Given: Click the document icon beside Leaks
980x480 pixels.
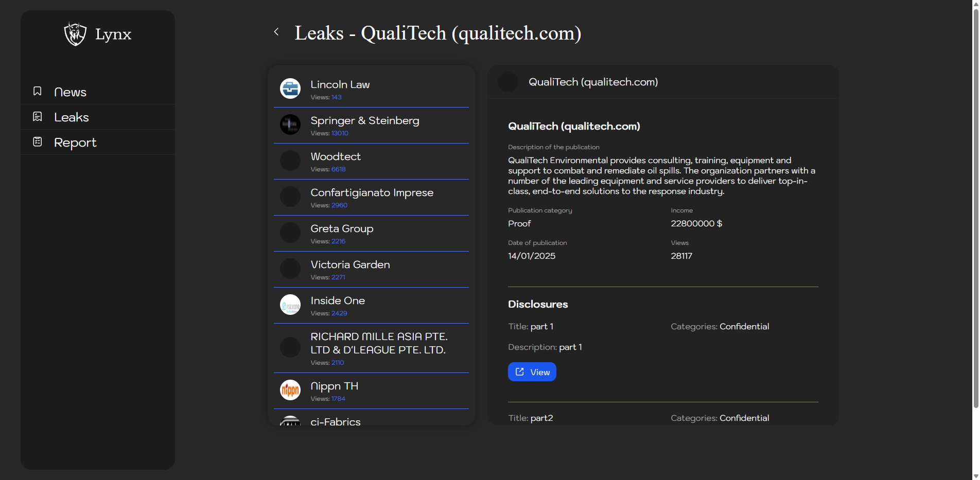Looking at the screenshot, I should pos(38,117).
